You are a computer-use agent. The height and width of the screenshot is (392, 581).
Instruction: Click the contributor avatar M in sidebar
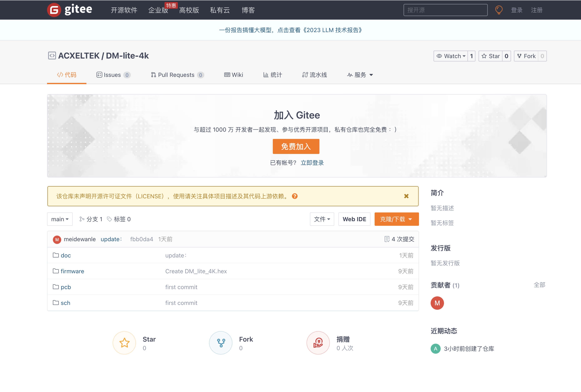pos(437,303)
